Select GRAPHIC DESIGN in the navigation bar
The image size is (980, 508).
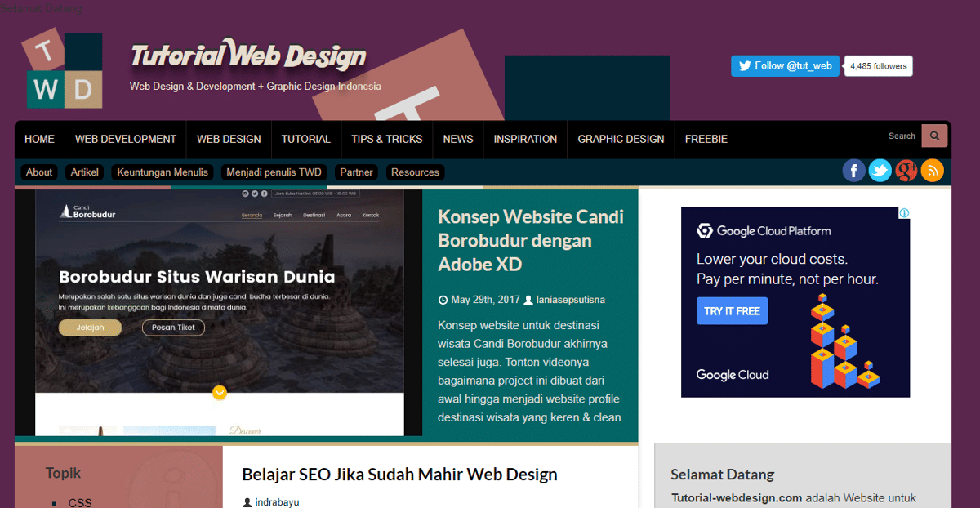coord(621,139)
